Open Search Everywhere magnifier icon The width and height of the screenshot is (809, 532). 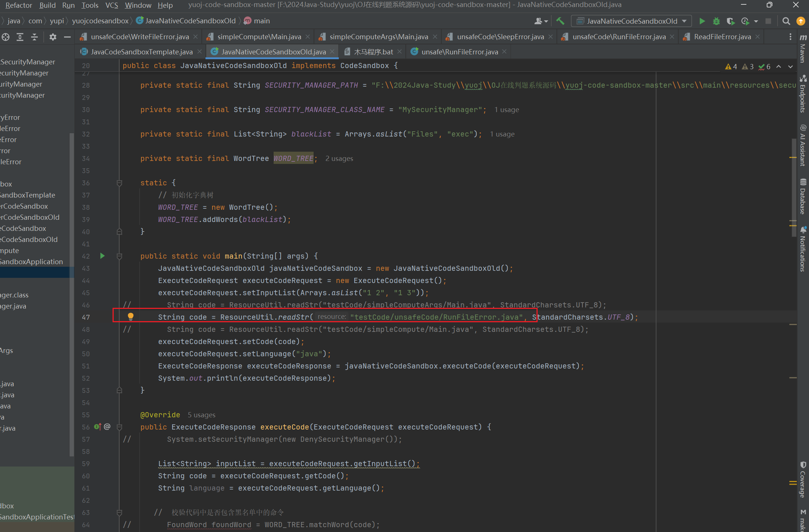786,21
